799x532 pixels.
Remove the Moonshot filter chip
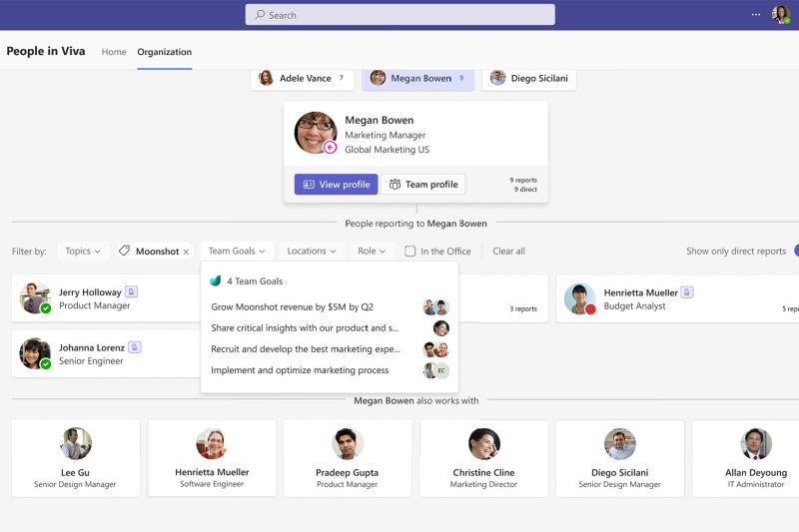[x=186, y=252]
